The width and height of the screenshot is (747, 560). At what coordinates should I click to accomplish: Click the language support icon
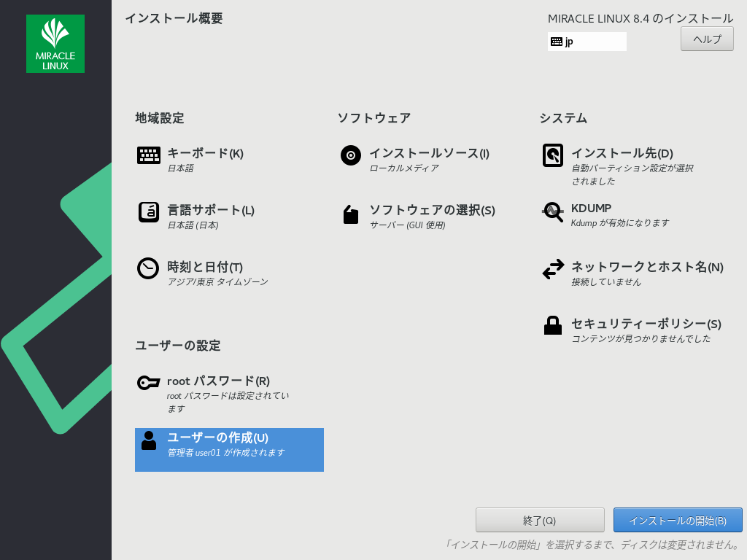pos(148,211)
